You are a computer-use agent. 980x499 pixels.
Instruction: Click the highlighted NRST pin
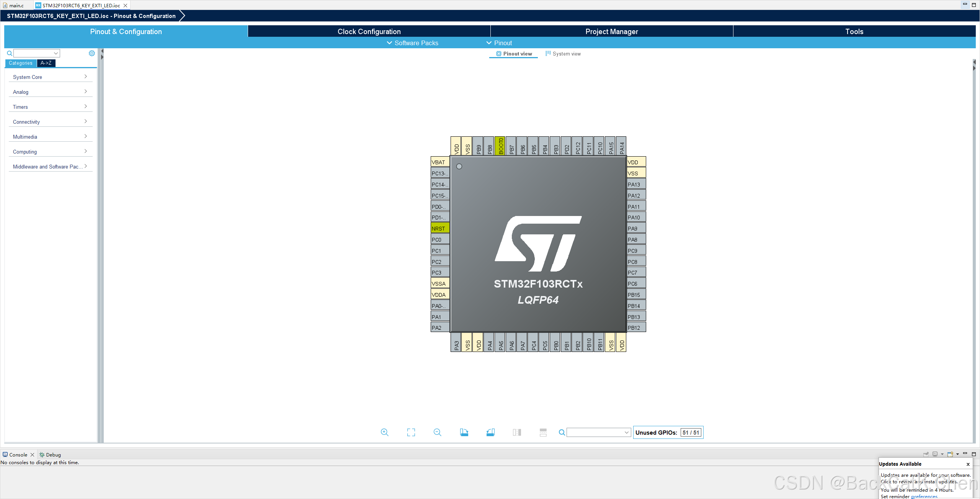(439, 229)
